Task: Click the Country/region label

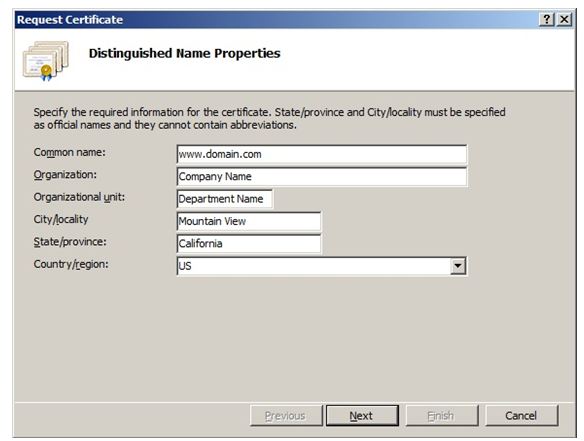Action: tap(71, 264)
